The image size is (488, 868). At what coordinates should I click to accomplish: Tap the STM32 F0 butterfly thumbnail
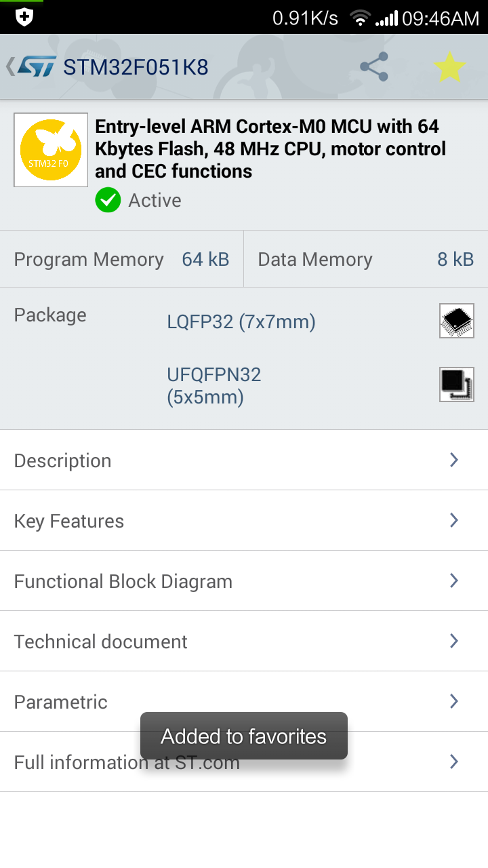(x=51, y=150)
